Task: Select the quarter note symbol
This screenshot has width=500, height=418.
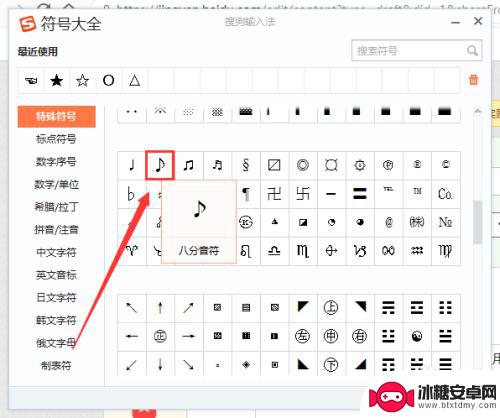Action: pyautogui.click(x=132, y=165)
